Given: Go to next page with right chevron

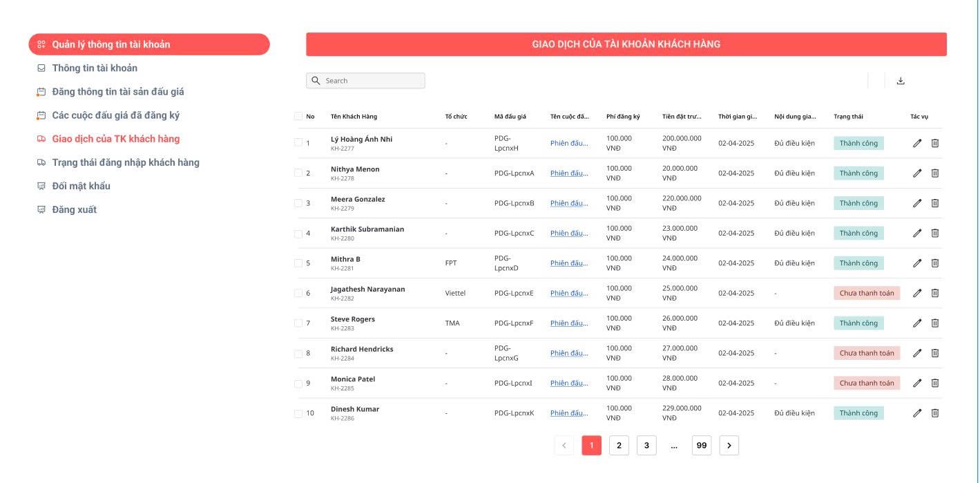Looking at the screenshot, I should [x=729, y=446].
